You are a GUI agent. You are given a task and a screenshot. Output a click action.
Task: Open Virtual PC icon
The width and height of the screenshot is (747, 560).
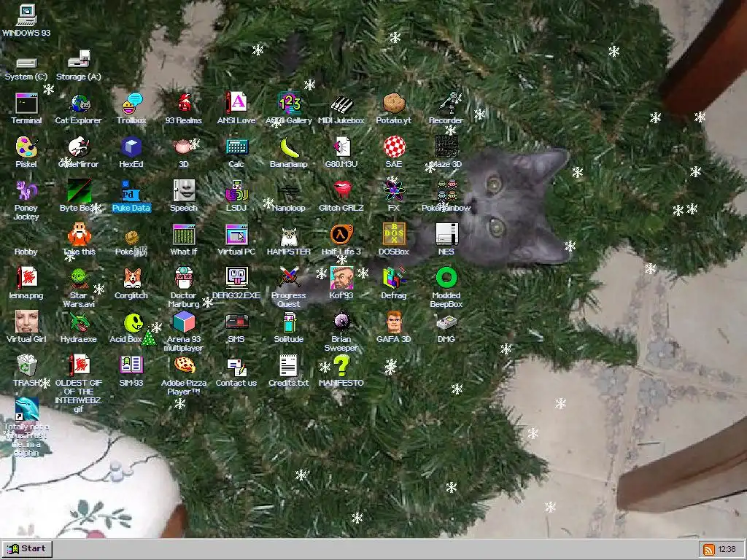(236, 235)
